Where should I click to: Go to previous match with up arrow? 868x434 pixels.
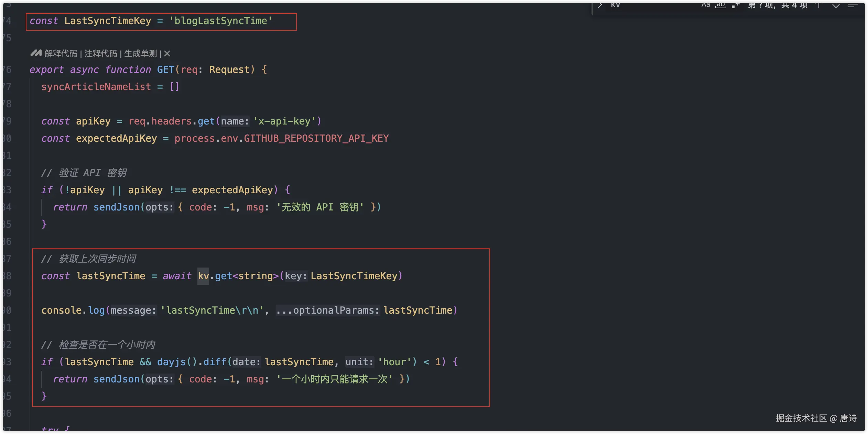[819, 5]
